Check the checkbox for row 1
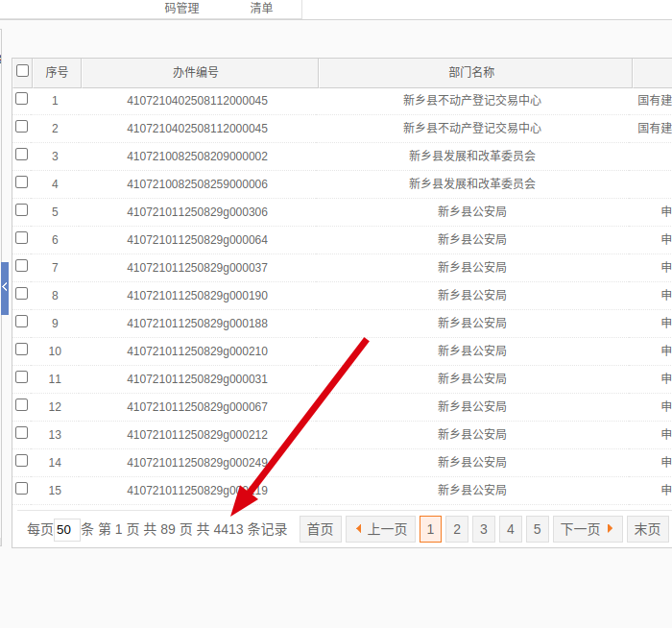Viewport: 672px width, 628px height. (x=22, y=99)
